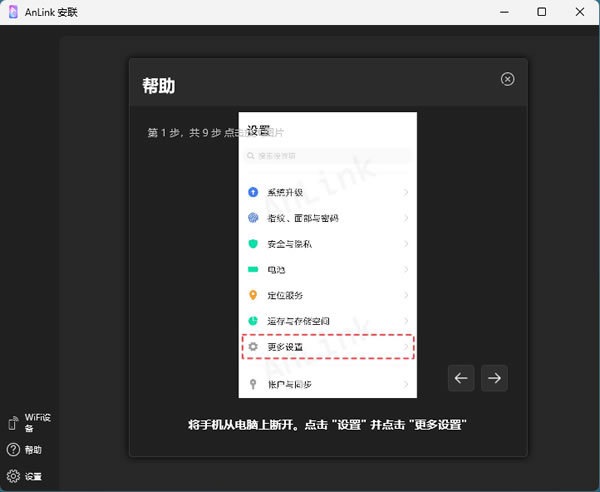
Task: Click the 定位服务 location pin icon
Action: [x=253, y=296]
